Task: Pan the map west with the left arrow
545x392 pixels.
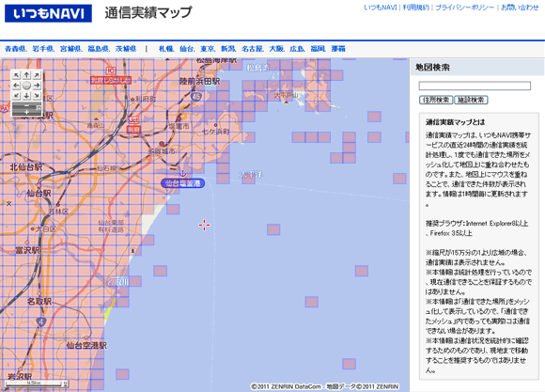Action: [16, 86]
